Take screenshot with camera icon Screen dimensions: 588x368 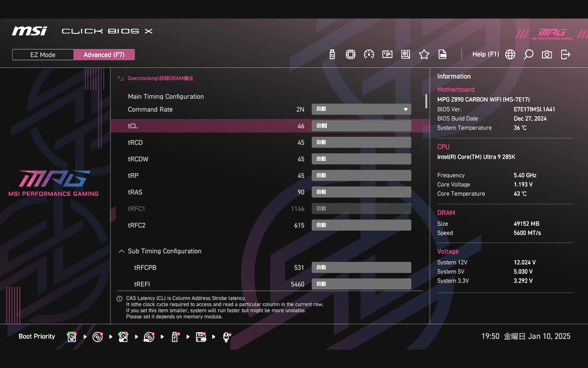tap(547, 54)
